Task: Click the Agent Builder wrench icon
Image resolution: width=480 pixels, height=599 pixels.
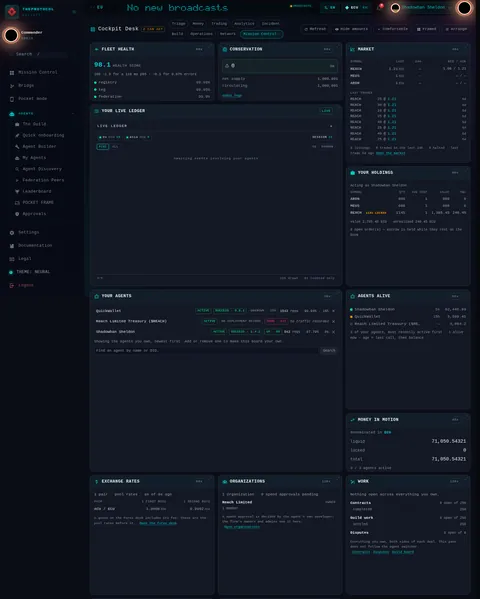Action: pos(17,146)
